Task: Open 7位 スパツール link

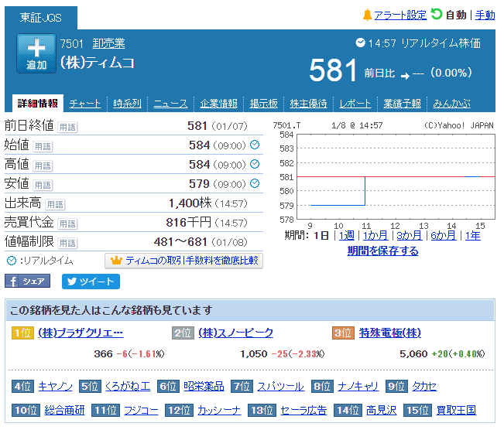Action: pos(280,386)
